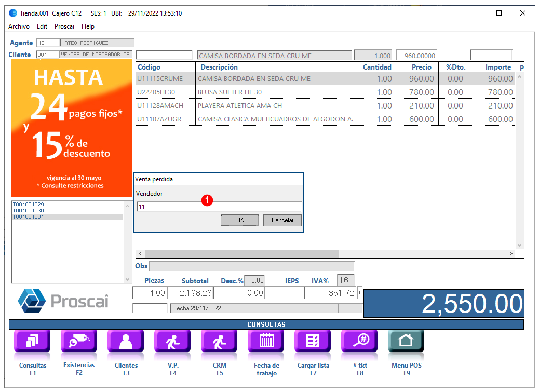
Task: Click the Descripción column header
Action: (x=275, y=67)
